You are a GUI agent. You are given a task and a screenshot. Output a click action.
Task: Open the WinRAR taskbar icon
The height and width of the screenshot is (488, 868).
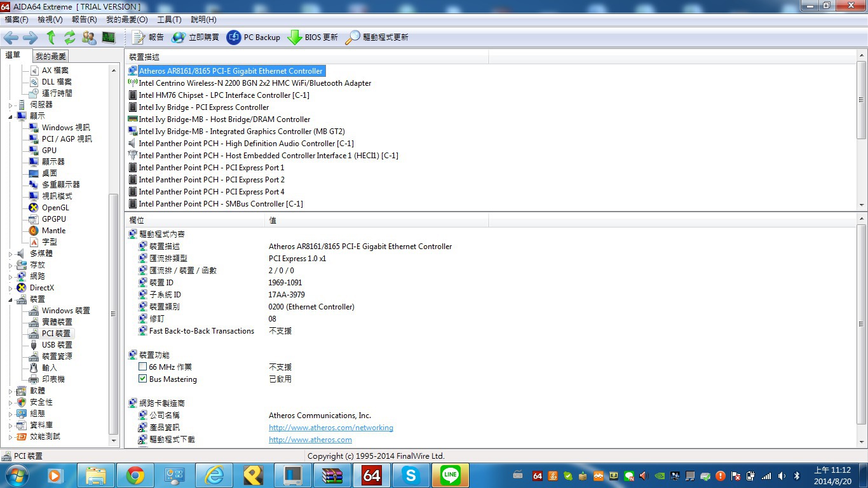coord(332,475)
